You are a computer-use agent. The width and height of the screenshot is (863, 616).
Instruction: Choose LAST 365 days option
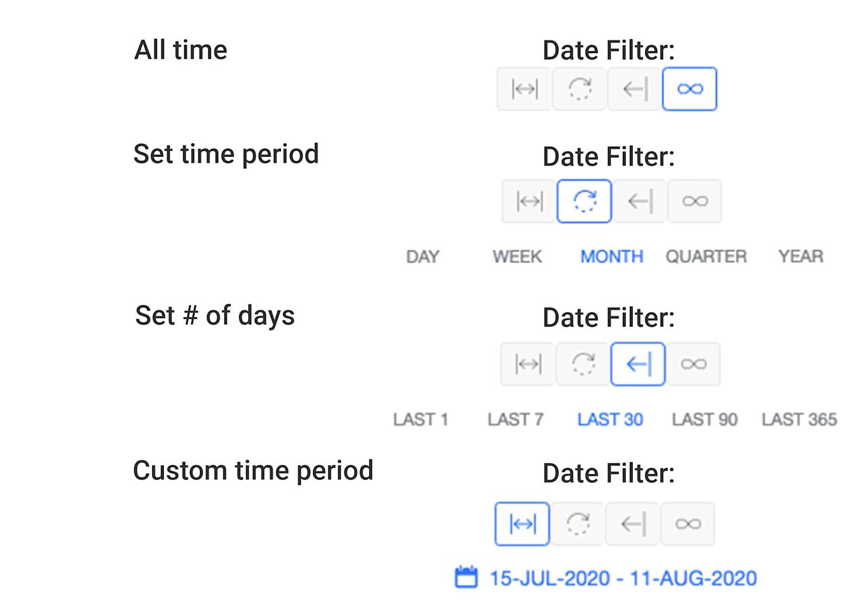799,420
